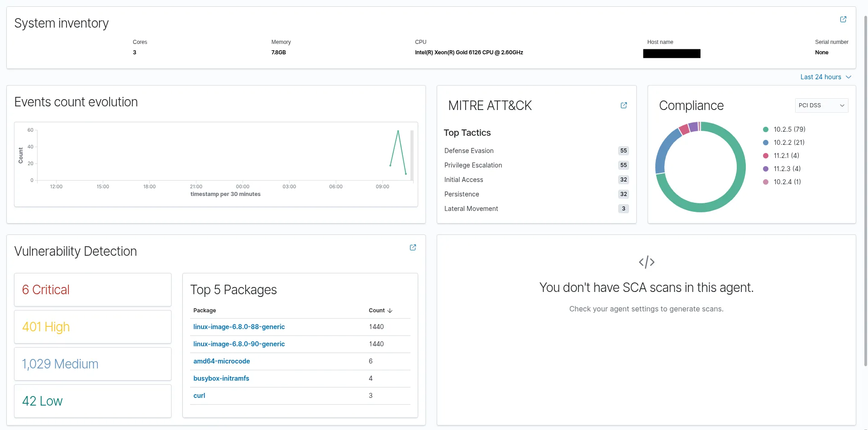The height and width of the screenshot is (430, 868).
Task: Open MITRE ATT&CK panel in new view
Action: pos(624,105)
